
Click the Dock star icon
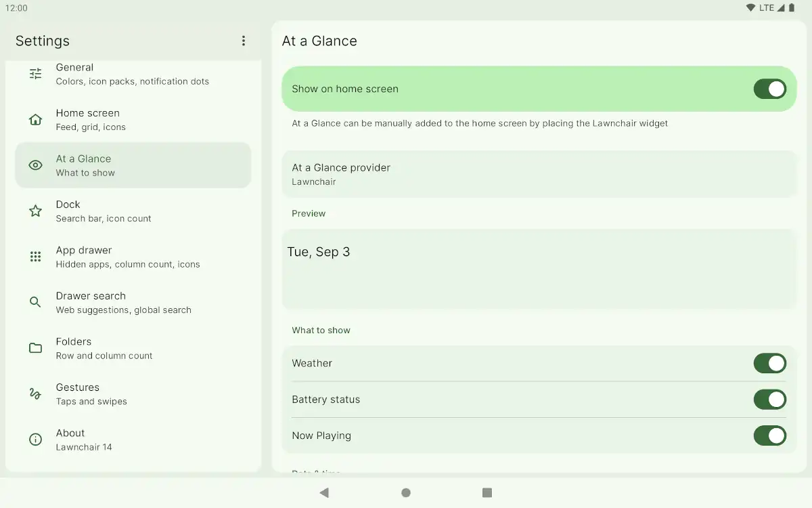pos(35,211)
